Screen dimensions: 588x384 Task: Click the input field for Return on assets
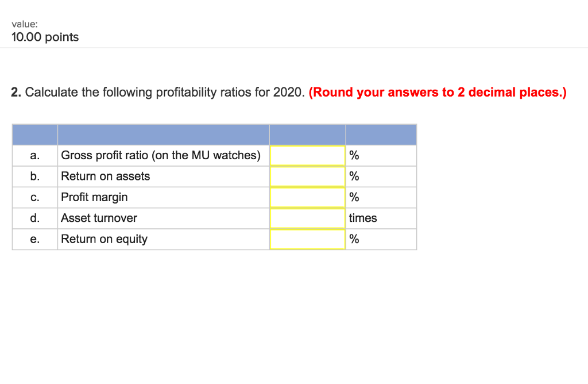(307, 176)
